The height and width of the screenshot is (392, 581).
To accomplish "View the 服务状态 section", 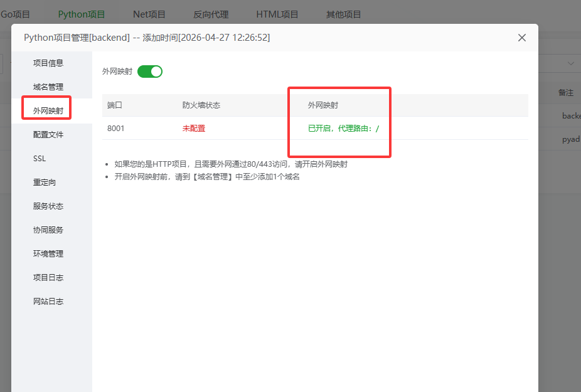I will pyautogui.click(x=48, y=206).
